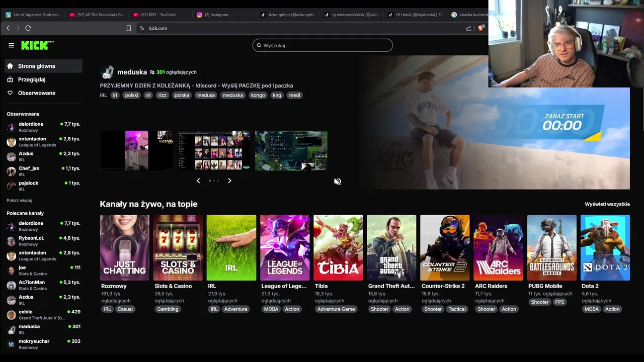
Task: Click the Wyszukaj search field
Action: pyautogui.click(x=323, y=45)
